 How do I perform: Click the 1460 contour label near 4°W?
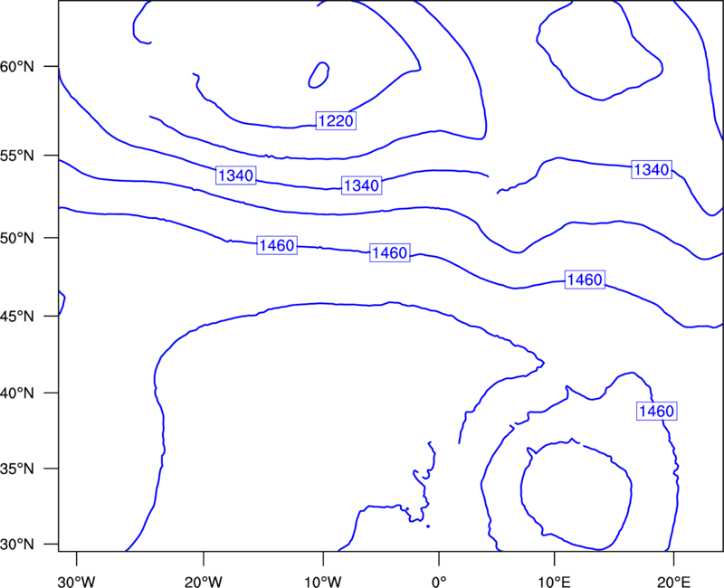click(390, 253)
